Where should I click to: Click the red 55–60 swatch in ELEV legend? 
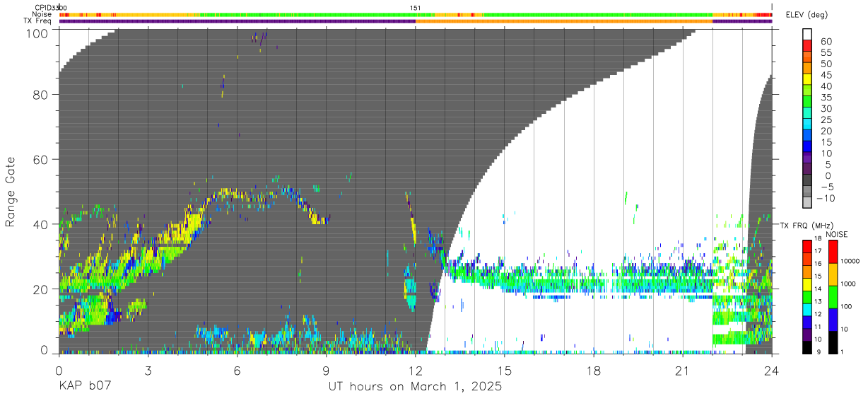coord(808,46)
